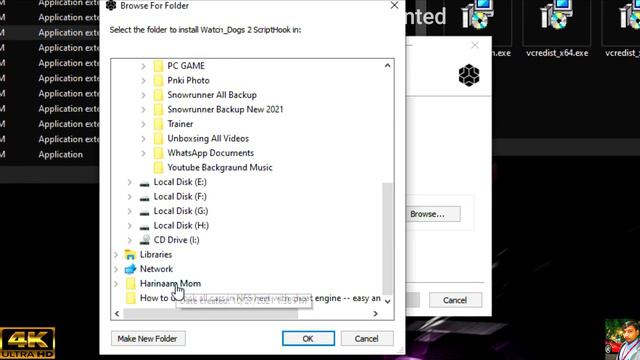Expand Snowrunner All Backup folder node
This screenshot has height=360, width=640.
point(143,95)
